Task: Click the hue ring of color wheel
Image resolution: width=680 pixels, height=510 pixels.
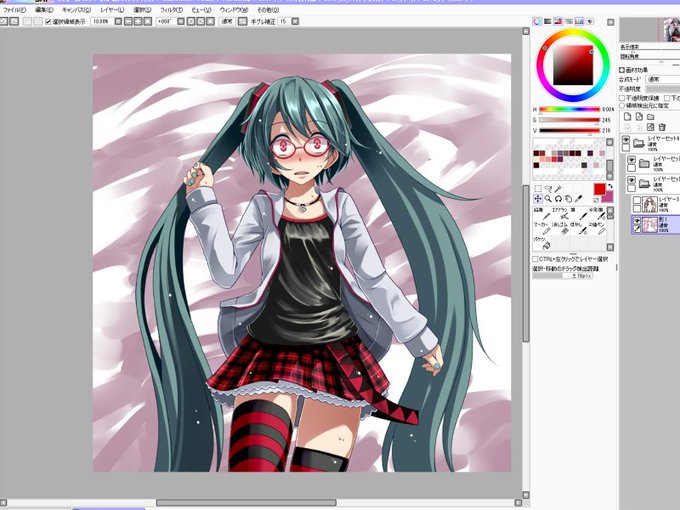Action: click(572, 34)
